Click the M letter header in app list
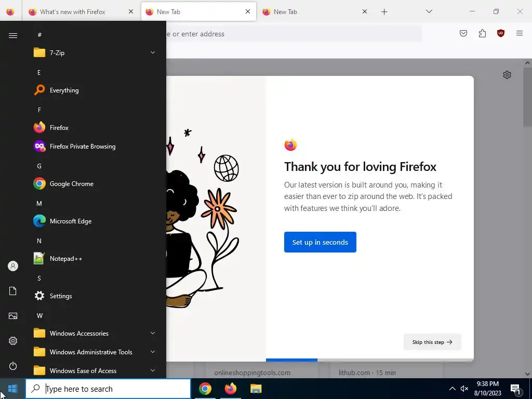532x399 pixels. (x=39, y=203)
